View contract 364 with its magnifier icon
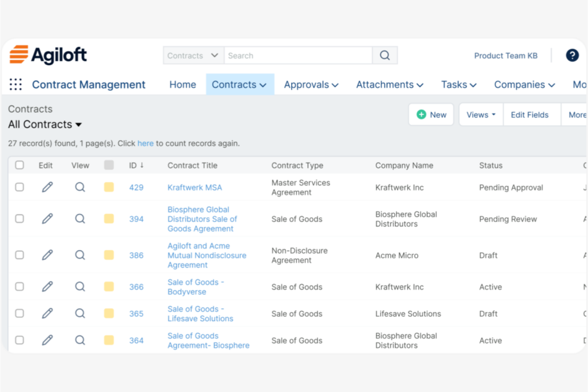 pos(80,340)
